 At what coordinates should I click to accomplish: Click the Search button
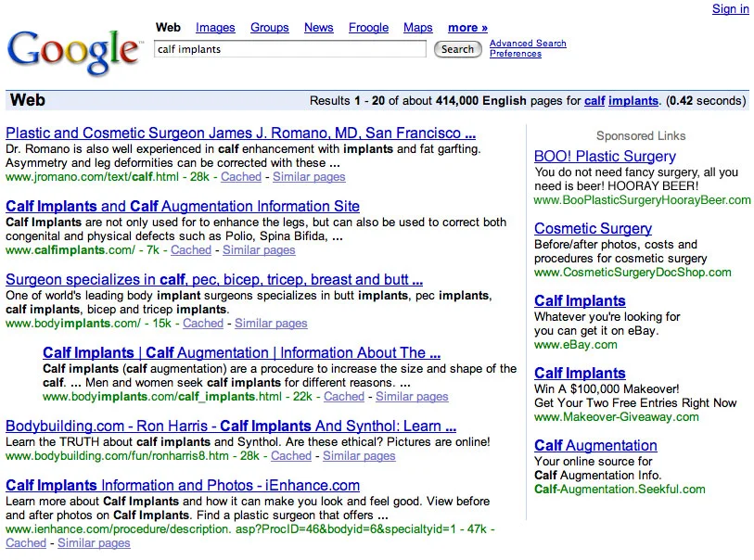458,49
